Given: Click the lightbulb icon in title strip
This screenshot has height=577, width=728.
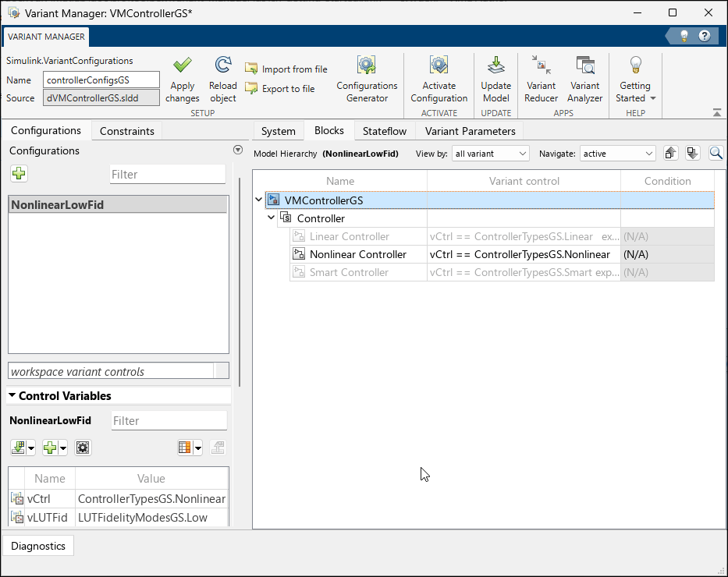Looking at the screenshot, I should [x=684, y=36].
